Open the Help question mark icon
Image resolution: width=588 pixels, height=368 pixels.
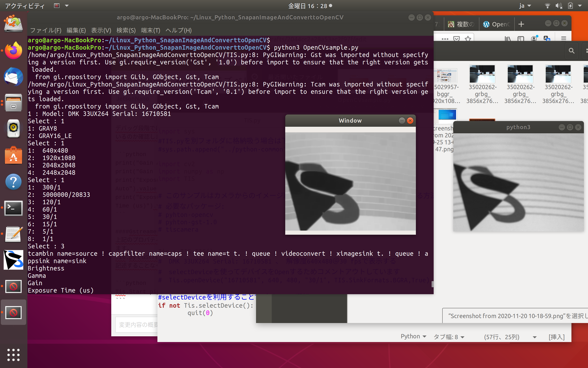tap(13, 182)
